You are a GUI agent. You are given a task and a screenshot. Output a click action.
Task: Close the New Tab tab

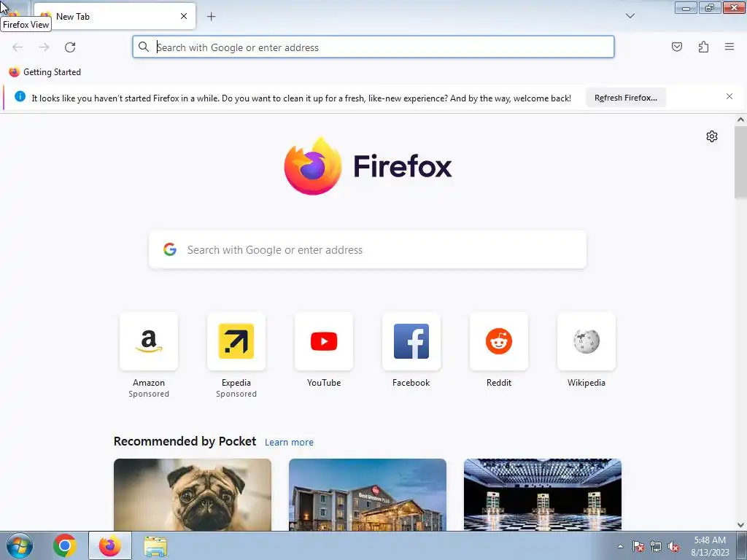pyautogui.click(x=184, y=16)
